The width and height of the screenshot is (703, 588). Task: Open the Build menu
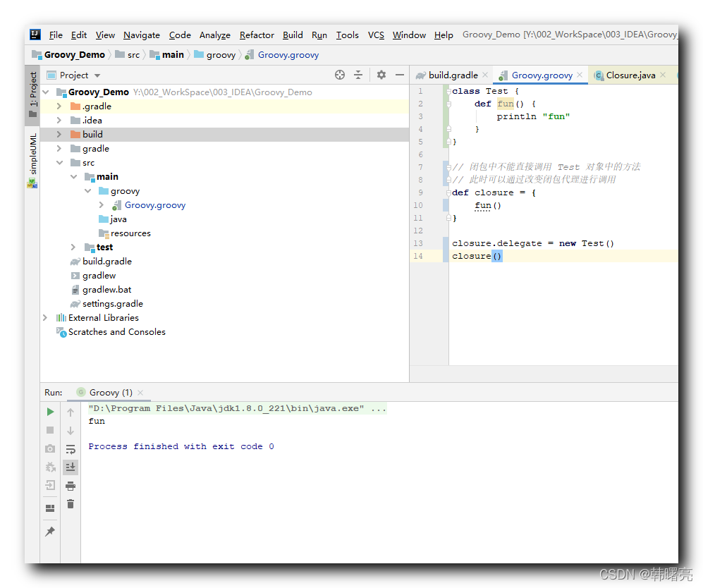(293, 35)
